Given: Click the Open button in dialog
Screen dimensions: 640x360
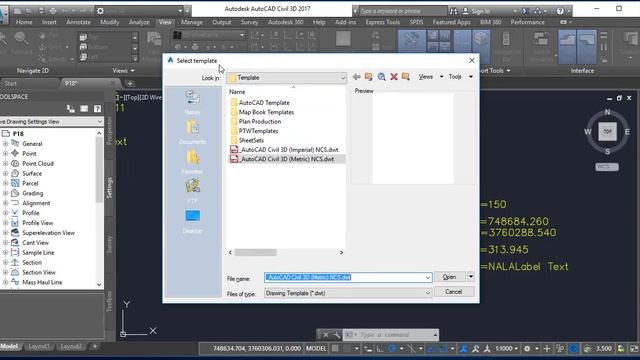Looking at the screenshot, I should [x=450, y=277].
